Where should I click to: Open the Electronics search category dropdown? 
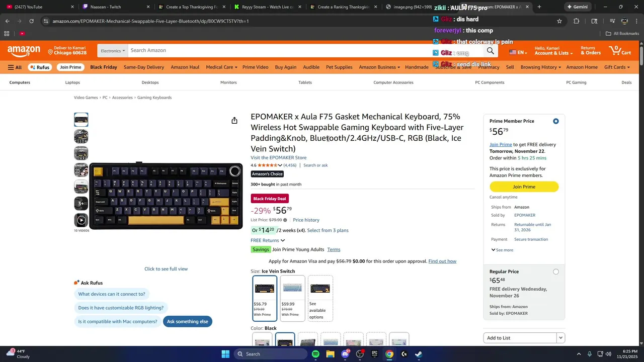click(112, 51)
